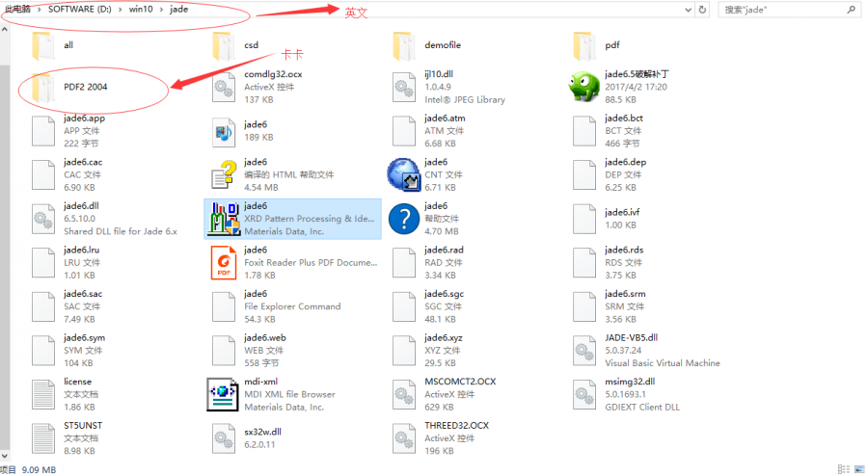Select the ijl10.dll JPEG library icon
This screenshot has width=868, height=476.
click(404, 88)
